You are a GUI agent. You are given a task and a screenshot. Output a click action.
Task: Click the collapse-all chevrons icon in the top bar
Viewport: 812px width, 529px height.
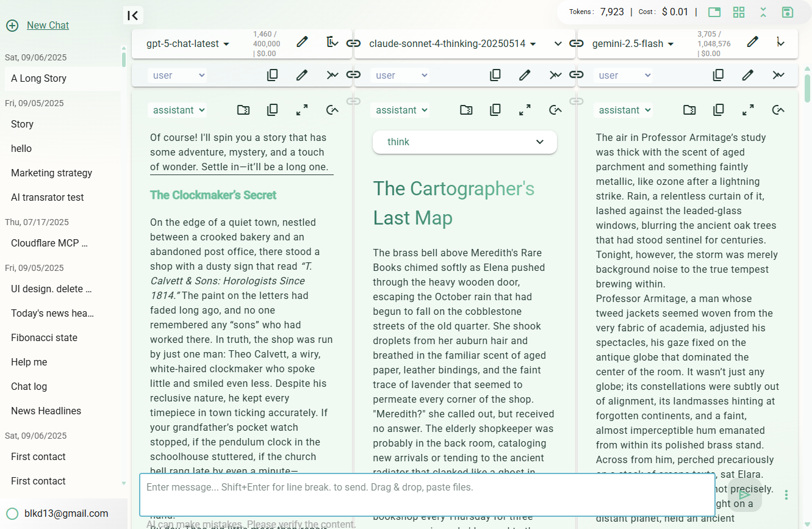[763, 12]
